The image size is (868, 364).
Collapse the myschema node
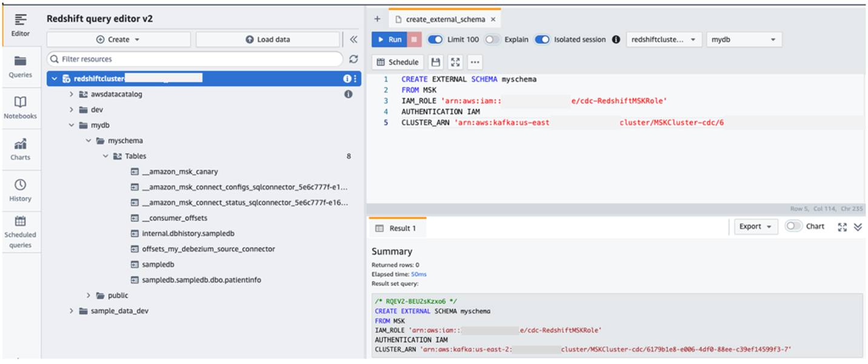[88, 141]
